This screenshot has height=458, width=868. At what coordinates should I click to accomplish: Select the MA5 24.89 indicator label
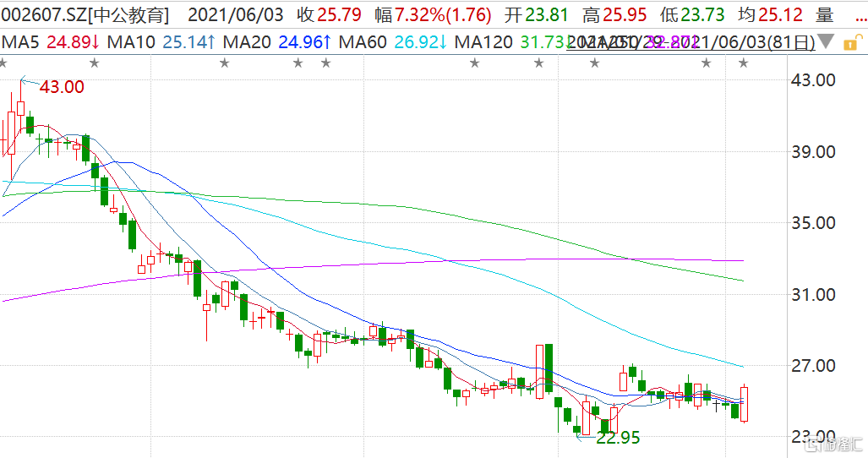(51, 42)
